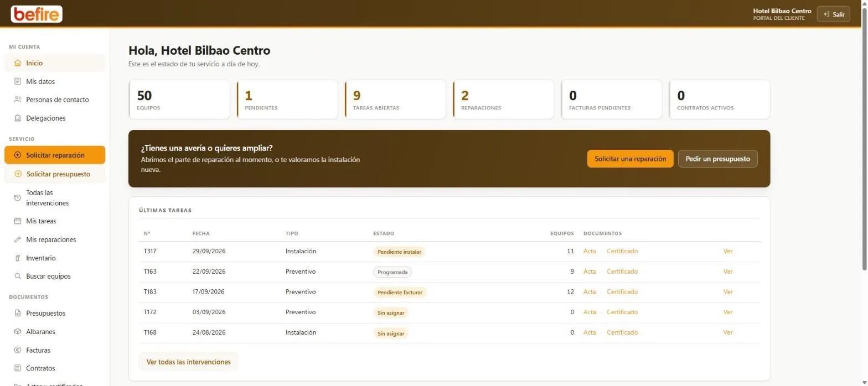Click the Programada status badge
The width and height of the screenshot is (868, 386).
(x=392, y=272)
